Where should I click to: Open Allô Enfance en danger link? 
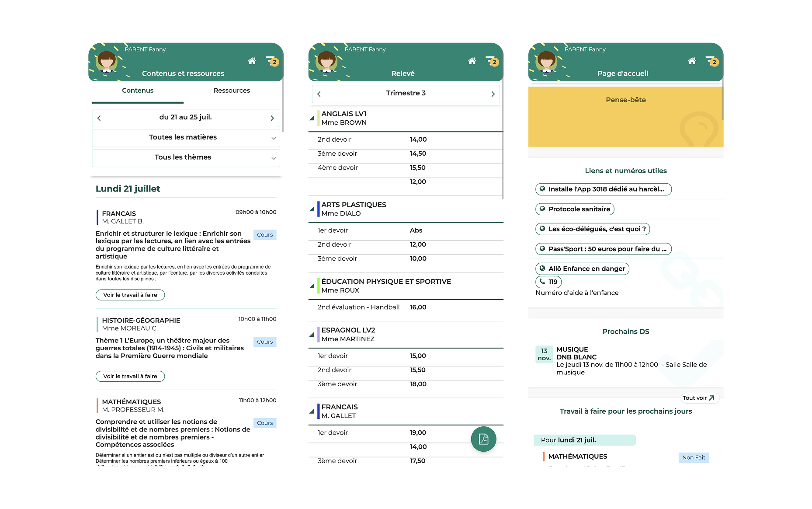click(582, 269)
